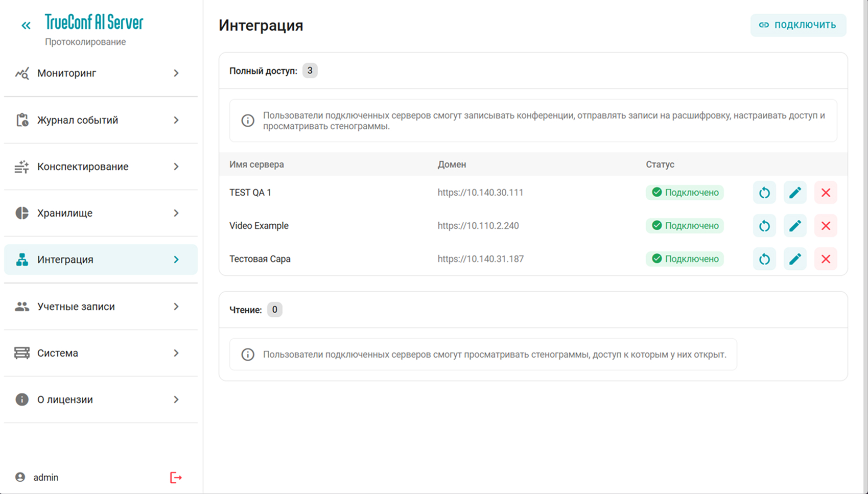Refresh the Тестовая Сара server connection

764,259
